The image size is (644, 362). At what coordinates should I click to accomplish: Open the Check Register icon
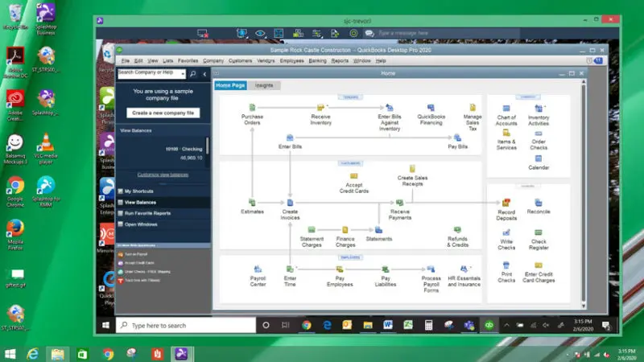[x=539, y=232]
